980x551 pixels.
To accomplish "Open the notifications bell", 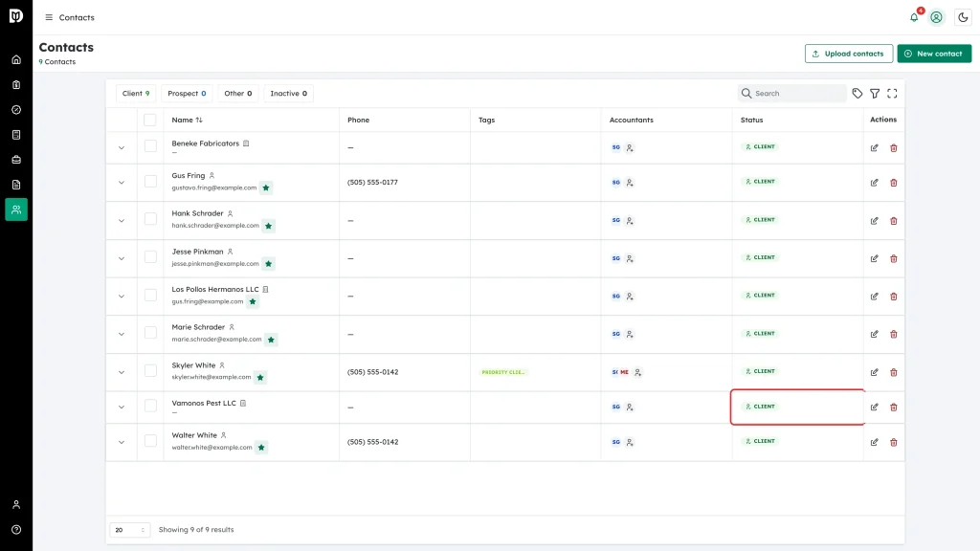I will 914,17.
